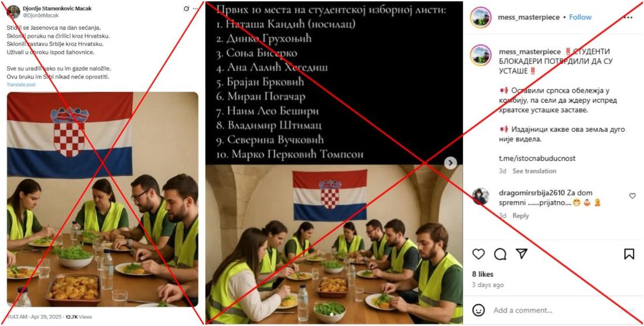The width and height of the screenshot is (644, 326).
Task: Click the Grok icon on the tweet
Action: coord(186,9)
